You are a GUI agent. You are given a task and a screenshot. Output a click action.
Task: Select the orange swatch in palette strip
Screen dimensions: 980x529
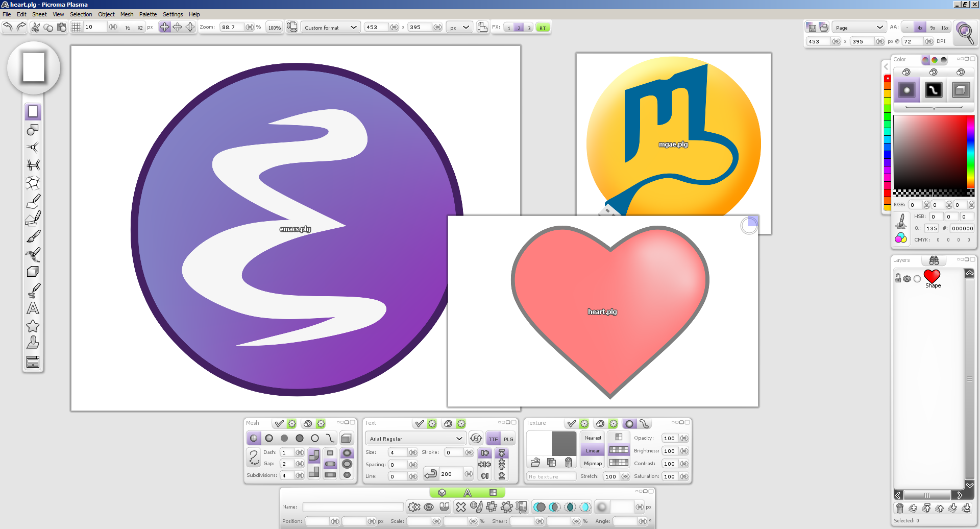pos(887,86)
